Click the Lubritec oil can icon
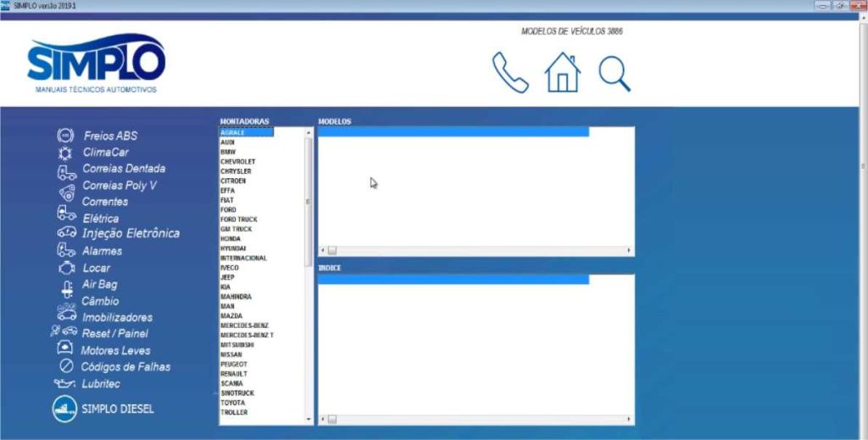Image resolution: width=868 pixels, height=440 pixels. [64, 383]
